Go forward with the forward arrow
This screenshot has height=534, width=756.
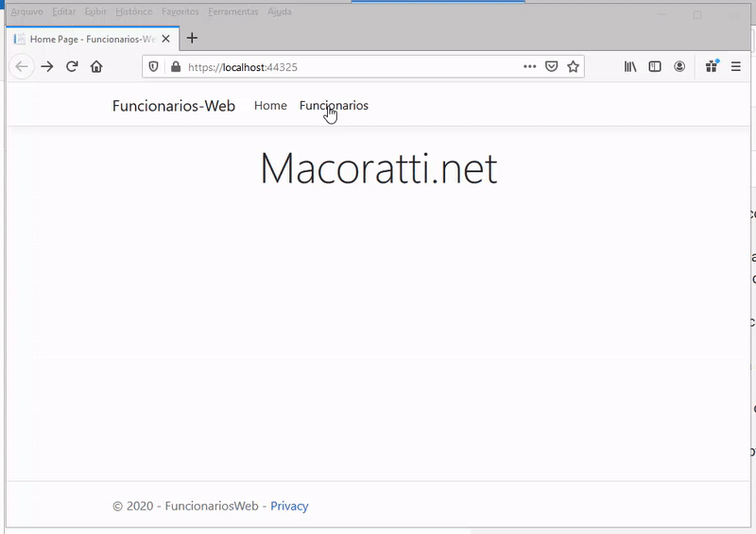47,66
